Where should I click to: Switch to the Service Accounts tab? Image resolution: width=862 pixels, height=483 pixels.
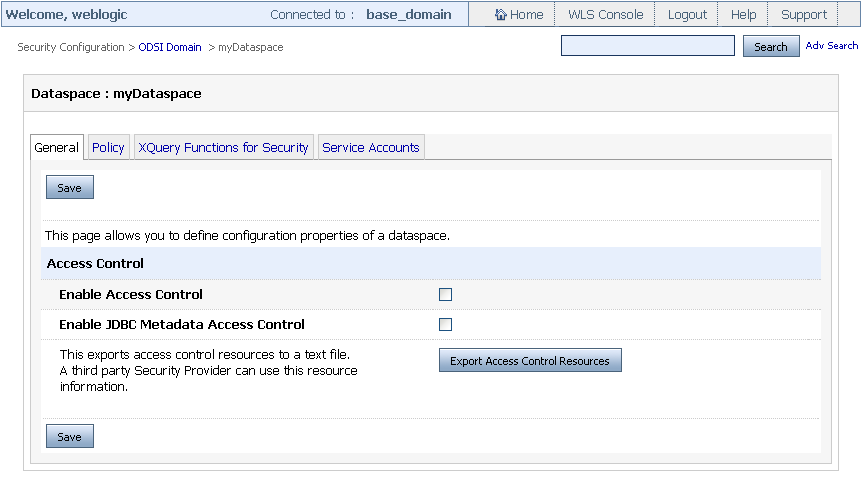[371, 147]
